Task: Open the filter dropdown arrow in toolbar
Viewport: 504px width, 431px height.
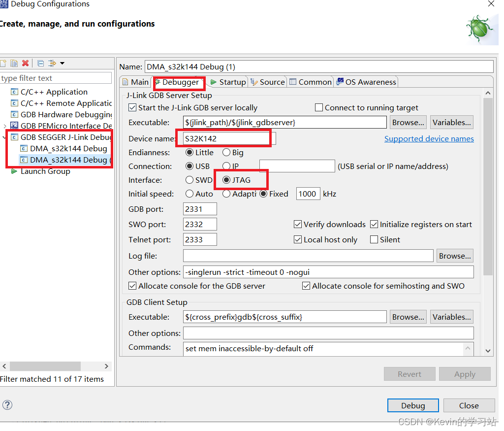Action: 63,64
